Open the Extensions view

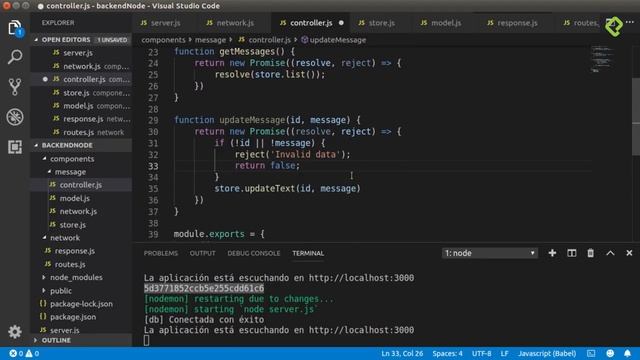[15, 147]
